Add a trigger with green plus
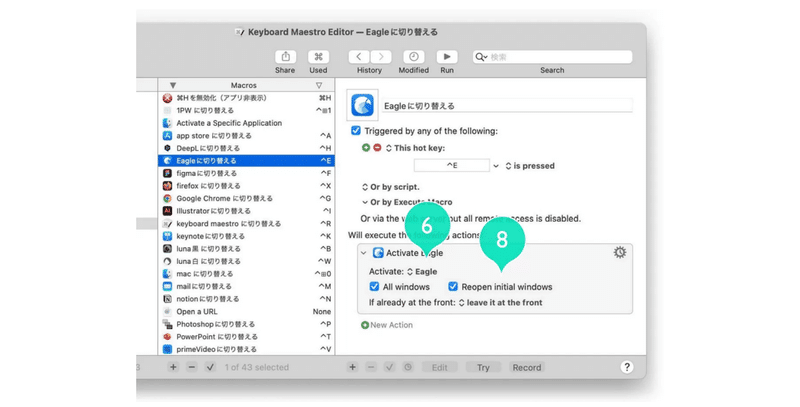This screenshot has height=407, width=800. tap(366, 147)
